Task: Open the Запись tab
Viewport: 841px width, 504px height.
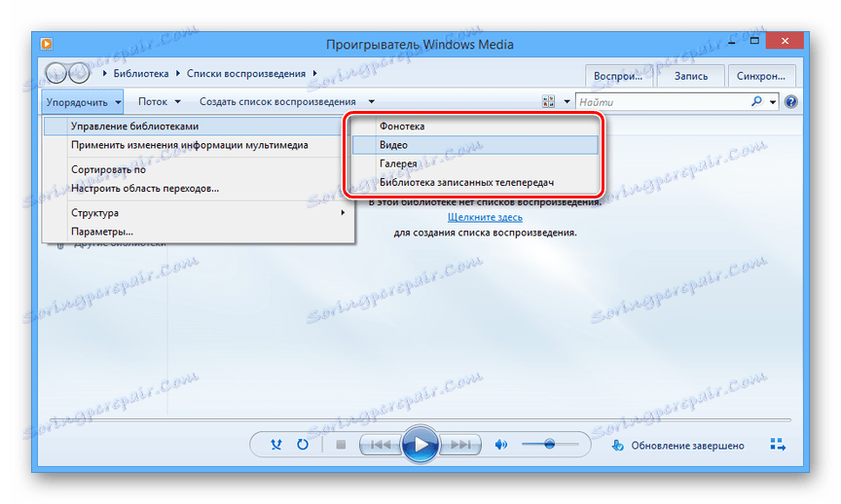Action: tap(691, 76)
